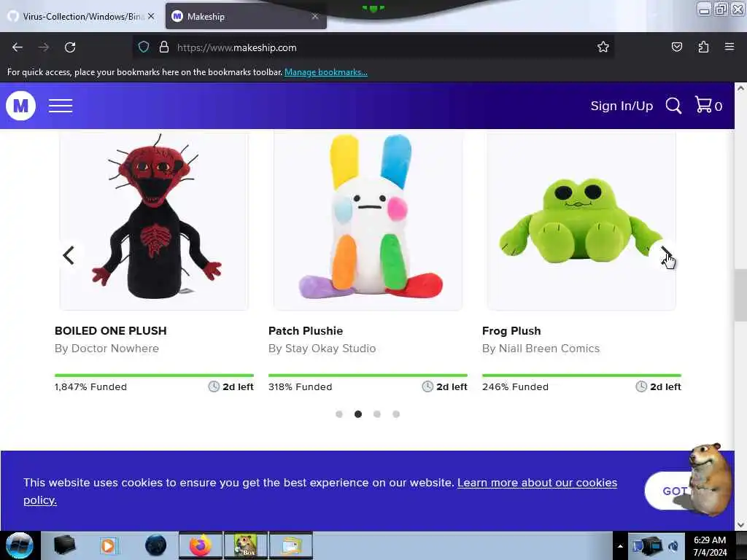
Task: Click clock icon on Boiled One card
Action: [214, 386]
